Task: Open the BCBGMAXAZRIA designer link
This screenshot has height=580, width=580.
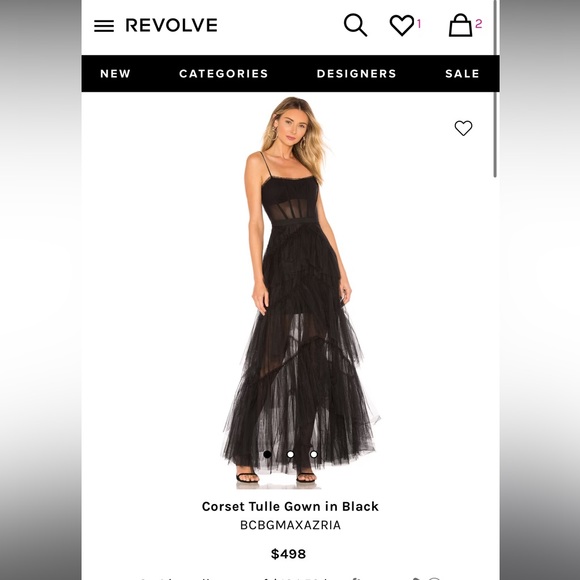Action: tap(290, 525)
